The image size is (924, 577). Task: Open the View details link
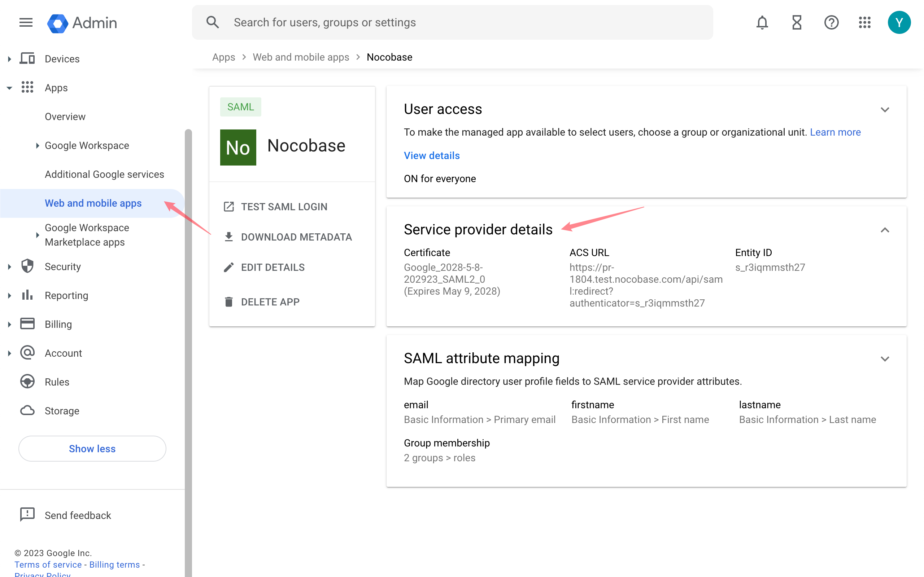(x=431, y=155)
